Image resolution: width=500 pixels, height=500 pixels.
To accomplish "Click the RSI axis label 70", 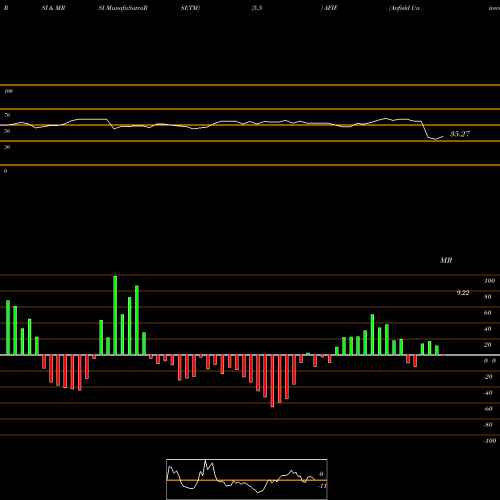I will tap(7, 115).
